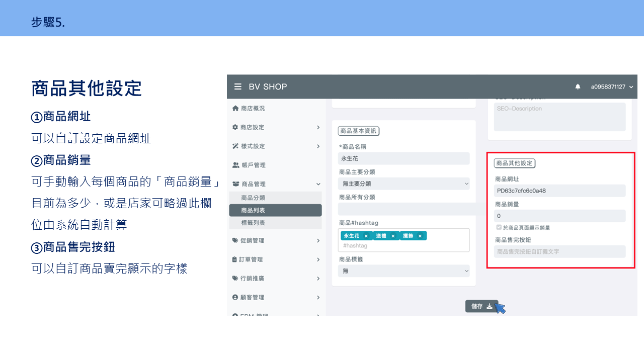Screen dimensions: 644x362
Task: Click the users icon for 帳戶管理
Action: point(235,165)
